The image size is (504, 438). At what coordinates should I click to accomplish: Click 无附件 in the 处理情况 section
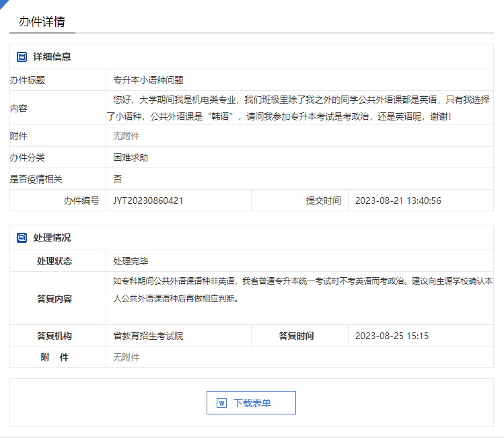point(127,357)
